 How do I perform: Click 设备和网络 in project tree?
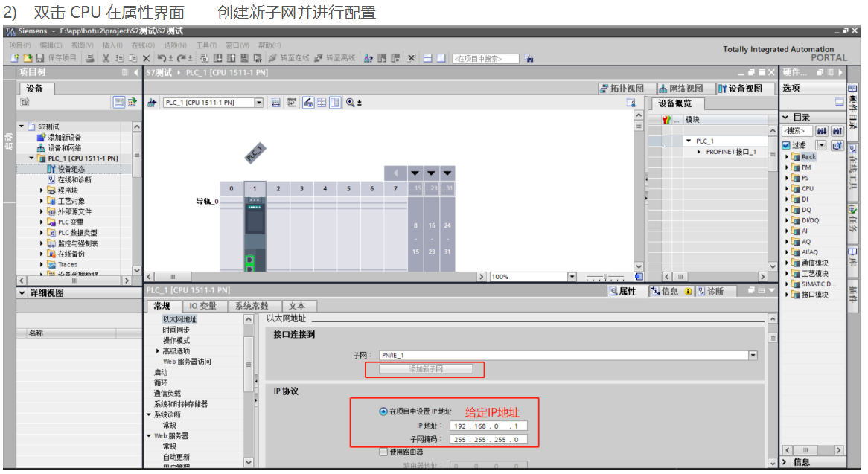64,147
